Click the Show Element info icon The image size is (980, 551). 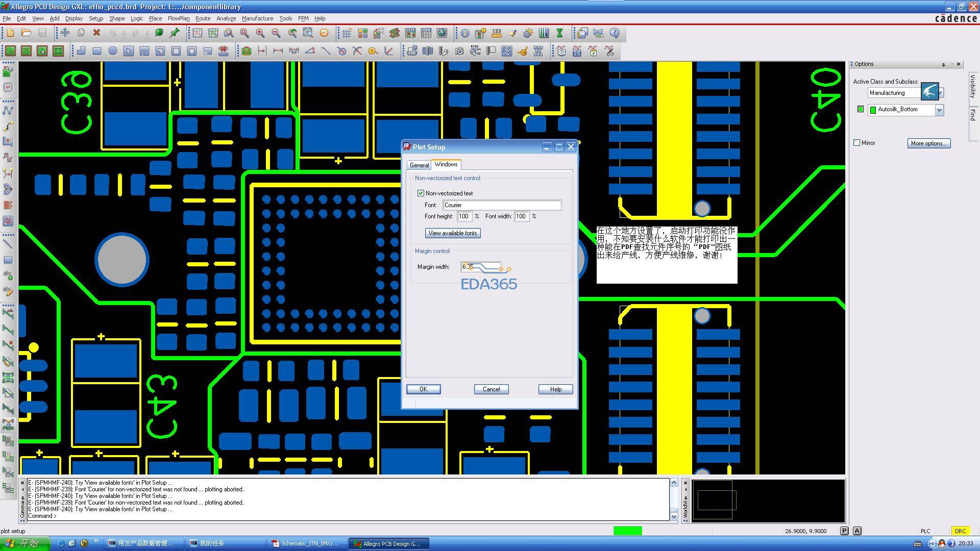[x=465, y=33]
